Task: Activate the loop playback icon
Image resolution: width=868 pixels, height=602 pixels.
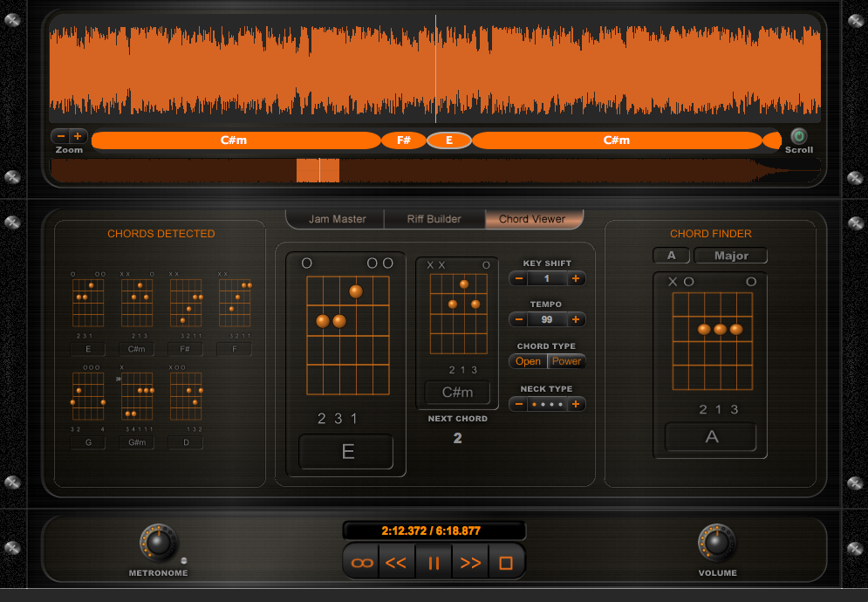Action: [360, 561]
